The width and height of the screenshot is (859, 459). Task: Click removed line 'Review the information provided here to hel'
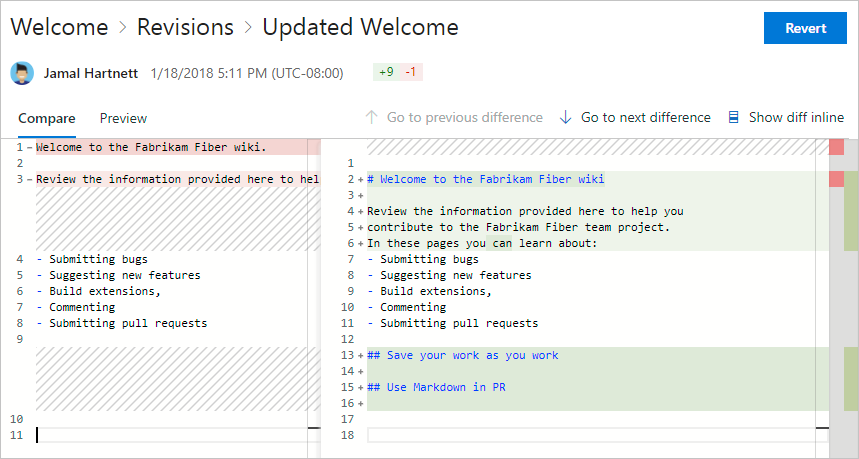coord(177,179)
